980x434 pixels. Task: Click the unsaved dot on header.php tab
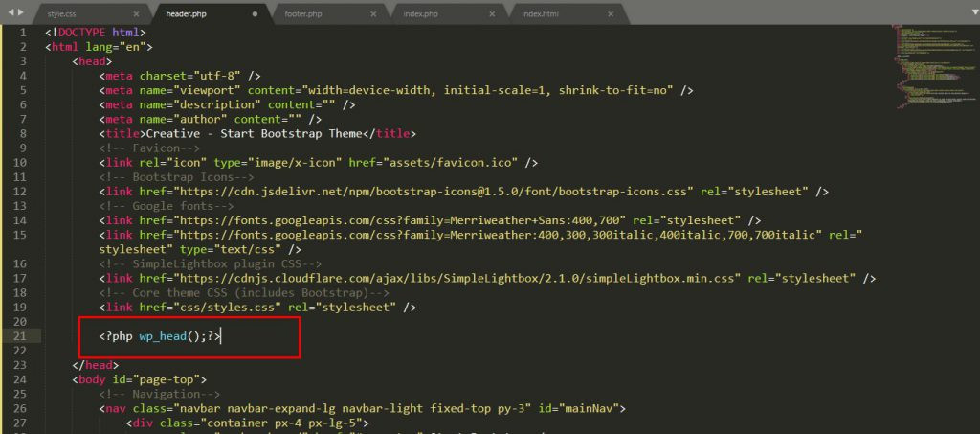255,15
